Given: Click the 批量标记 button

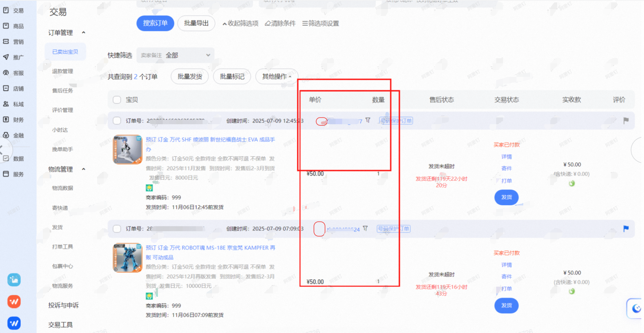Looking at the screenshot, I should coord(232,76).
